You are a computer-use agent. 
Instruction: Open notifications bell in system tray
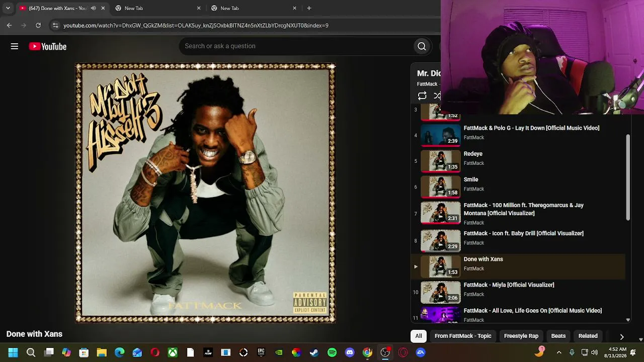click(633, 352)
